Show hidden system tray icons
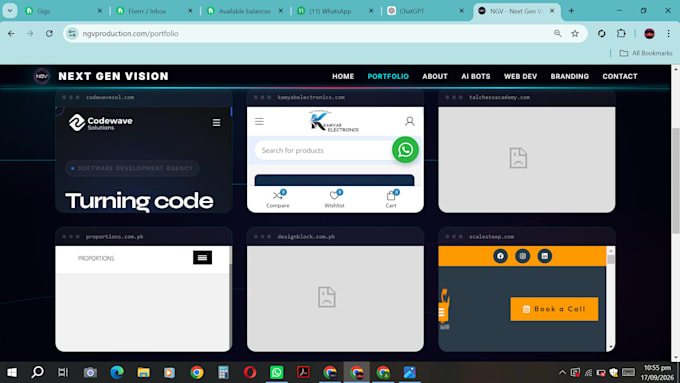680x383 pixels. tap(562, 372)
